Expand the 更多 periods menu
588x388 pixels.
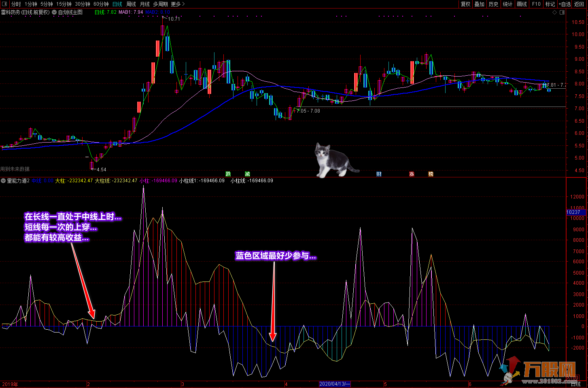click(x=178, y=4)
